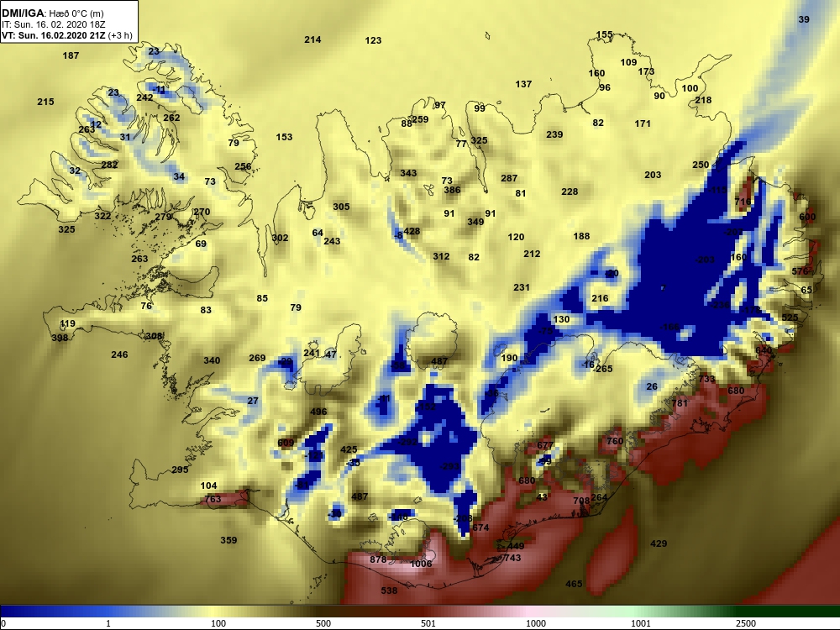
Task: Click the '(+3 h)' forecast offset label
Action: [x=120, y=35]
